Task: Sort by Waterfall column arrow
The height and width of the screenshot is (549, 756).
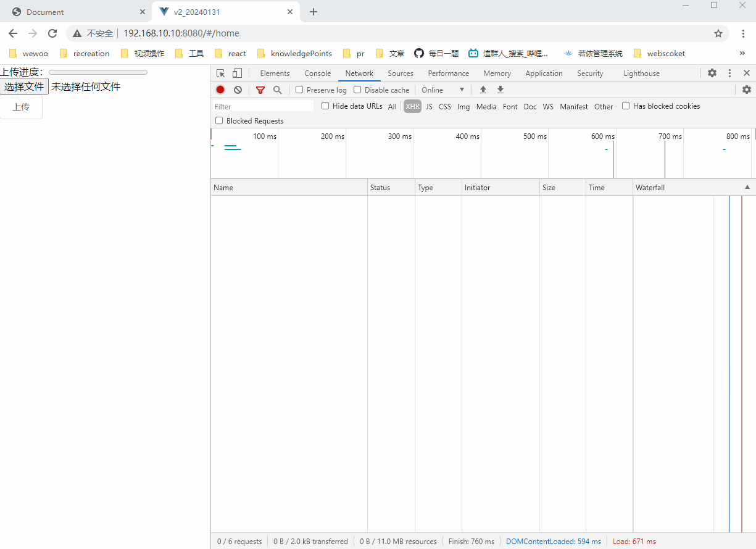Action: pyautogui.click(x=747, y=187)
